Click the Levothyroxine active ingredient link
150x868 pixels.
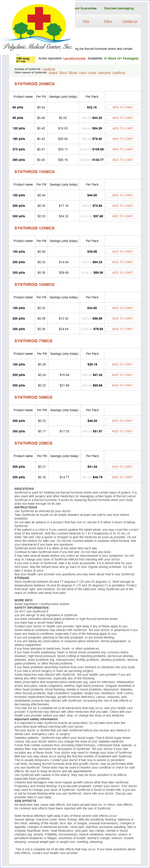click(x=74, y=58)
